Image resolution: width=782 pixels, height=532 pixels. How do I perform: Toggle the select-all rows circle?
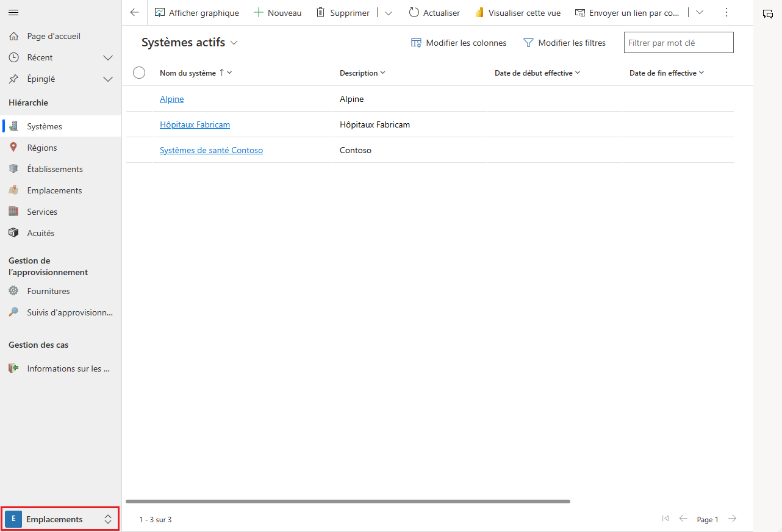(x=139, y=73)
